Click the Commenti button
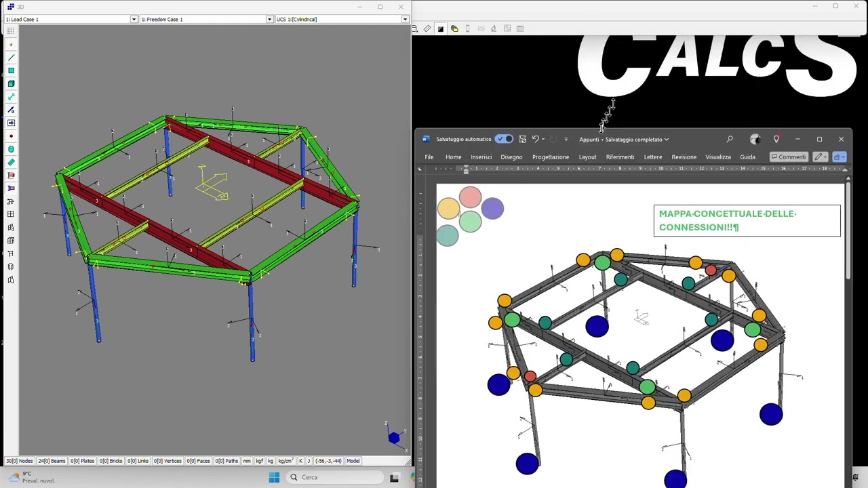This screenshot has width=868, height=488. [789, 157]
